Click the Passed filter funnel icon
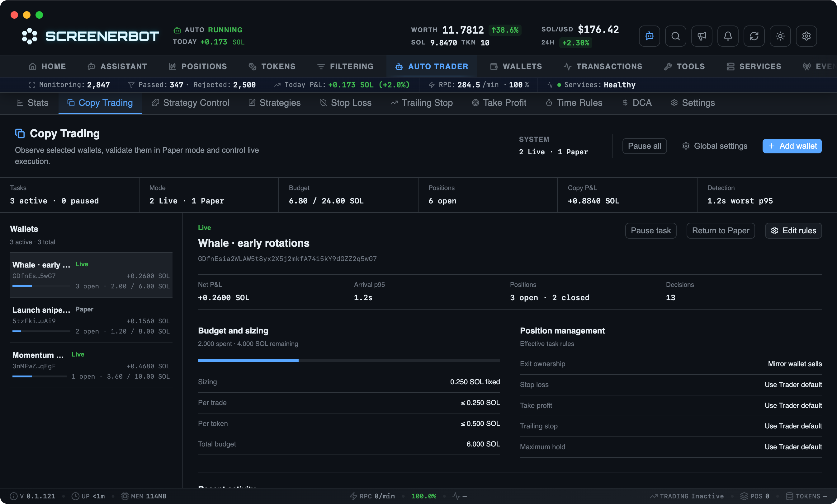Screen dimensions: 837x504 tap(131, 85)
